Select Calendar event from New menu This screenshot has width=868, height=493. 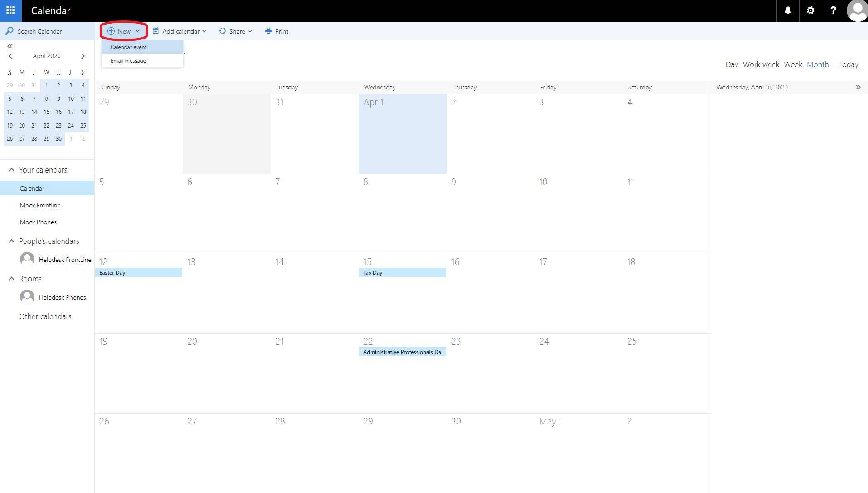(129, 47)
